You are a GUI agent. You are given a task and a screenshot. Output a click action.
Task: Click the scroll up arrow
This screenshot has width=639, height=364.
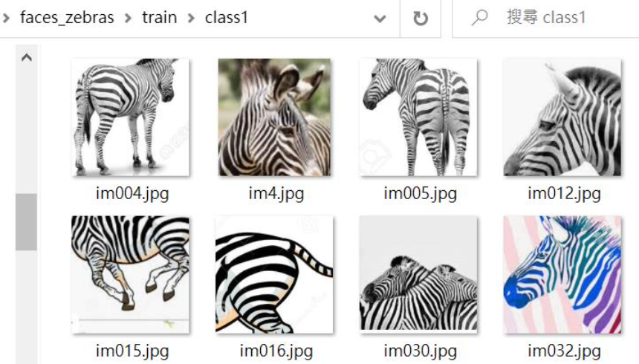27,57
